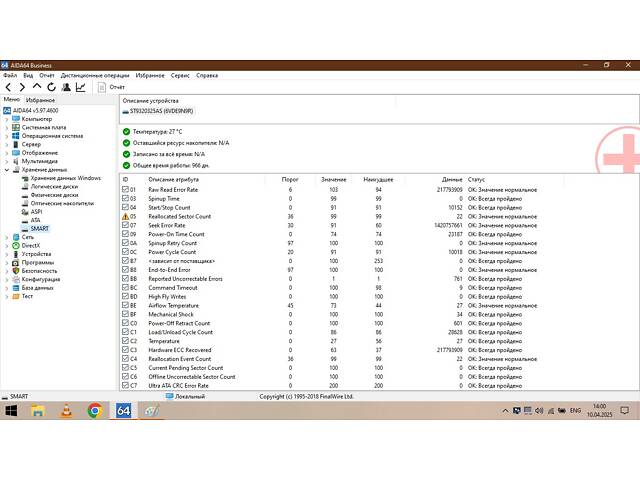This screenshot has height=480, width=640.
Task: Toggle checkbox for Raw Read Error Rate
Action: point(125,189)
